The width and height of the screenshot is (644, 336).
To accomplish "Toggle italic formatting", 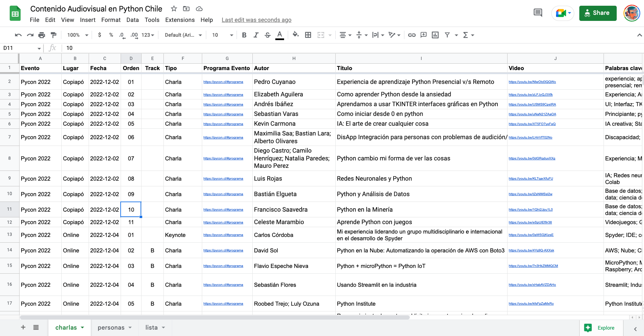I will click(256, 35).
